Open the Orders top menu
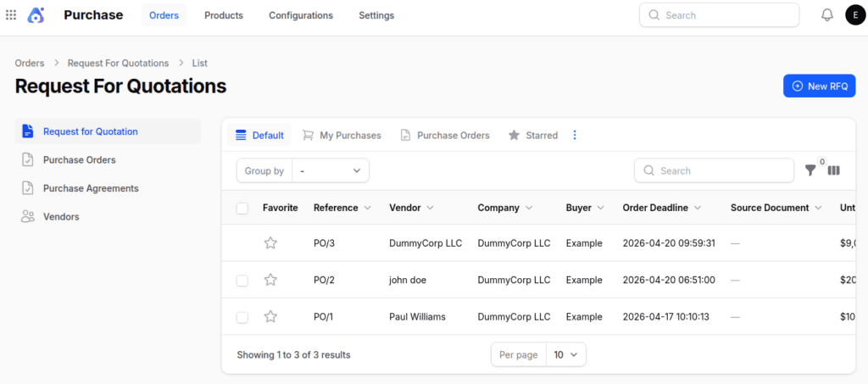This screenshot has width=868, height=384. click(x=164, y=15)
